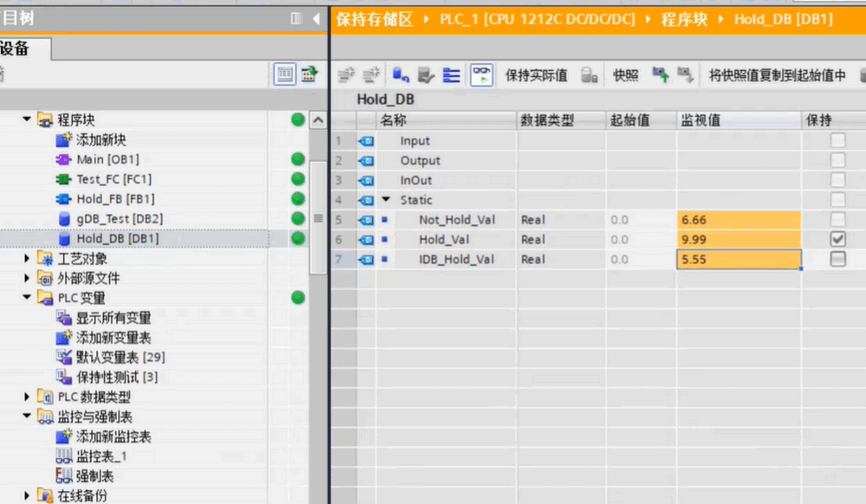
Task: Collapse the project tree with the left arrow
Action: (x=315, y=18)
